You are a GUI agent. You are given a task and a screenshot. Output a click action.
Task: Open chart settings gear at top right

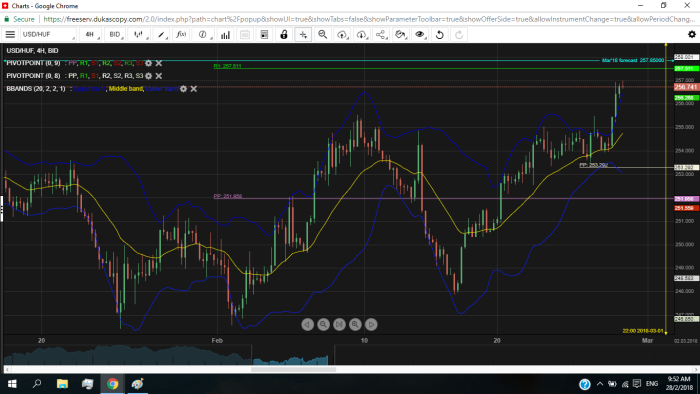pyautogui.click(x=692, y=34)
